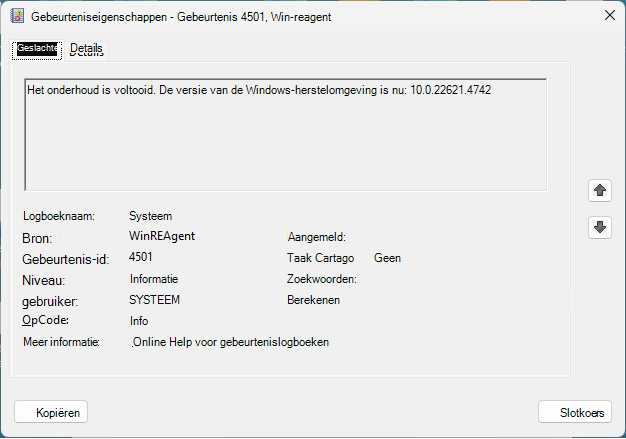
Task: Click the Gebeurtenis-id: label
Action: (x=65, y=259)
